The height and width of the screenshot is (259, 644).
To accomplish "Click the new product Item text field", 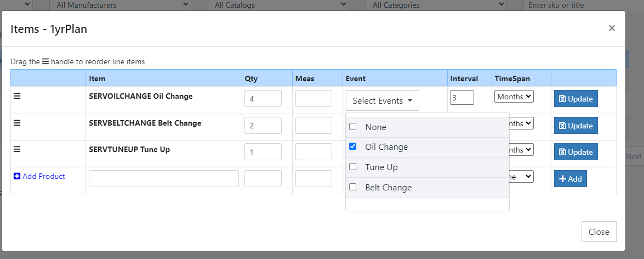I will (163, 179).
